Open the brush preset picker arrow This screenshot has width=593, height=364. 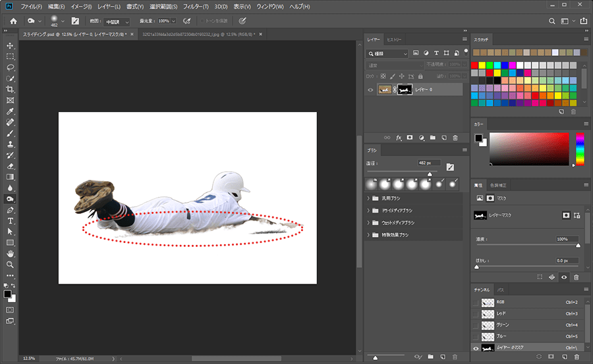pyautogui.click(x=63, y=21)
